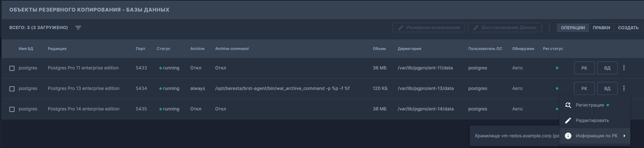Open kebab menu for Postgres Pro 11 row
This screenshot has width=644, height=148.
(x=624, y=68)
